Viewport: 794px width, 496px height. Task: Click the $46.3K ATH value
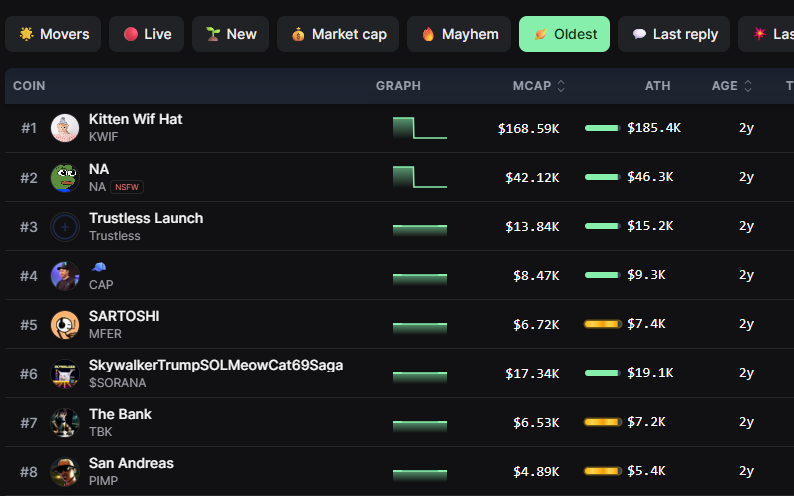pos(650,177)
